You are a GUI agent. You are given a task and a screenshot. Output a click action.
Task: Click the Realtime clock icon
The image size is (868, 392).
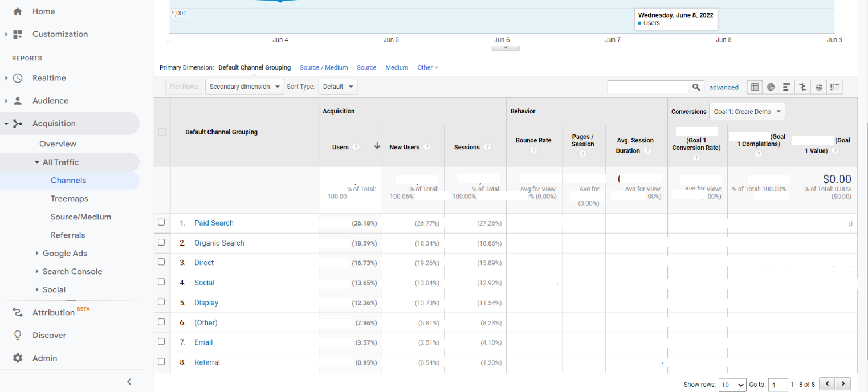coord(18,78)
